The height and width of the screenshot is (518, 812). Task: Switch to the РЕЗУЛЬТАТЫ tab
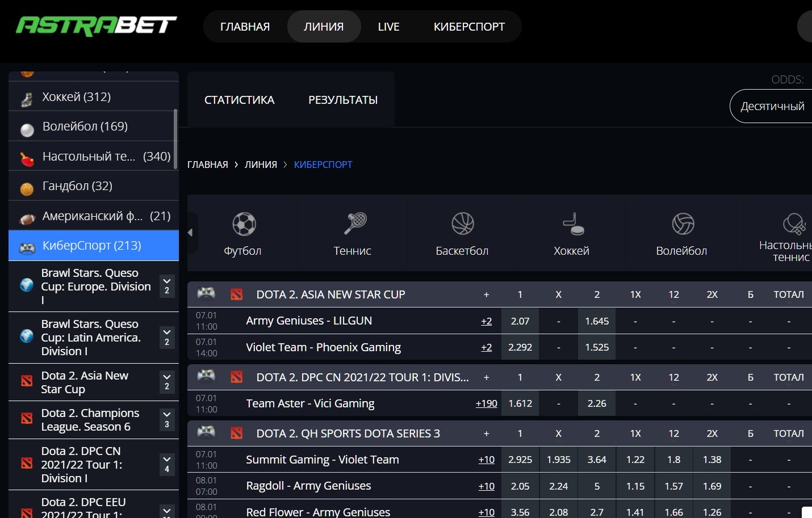343,100
